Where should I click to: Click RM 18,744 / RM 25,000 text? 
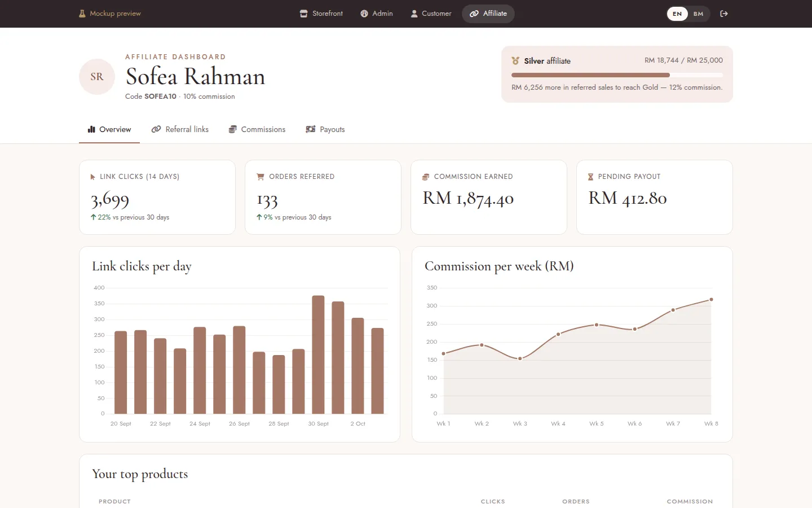pos(683,60)
